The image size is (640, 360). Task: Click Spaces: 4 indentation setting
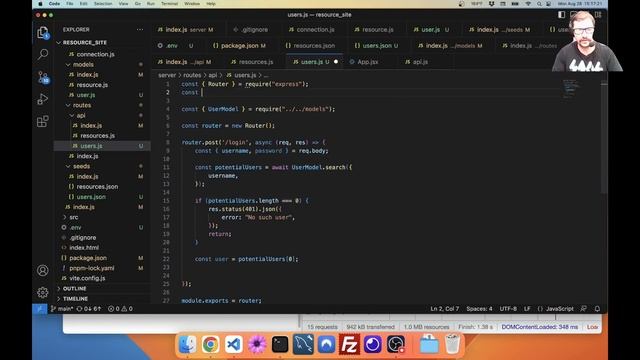click(479, 309)
